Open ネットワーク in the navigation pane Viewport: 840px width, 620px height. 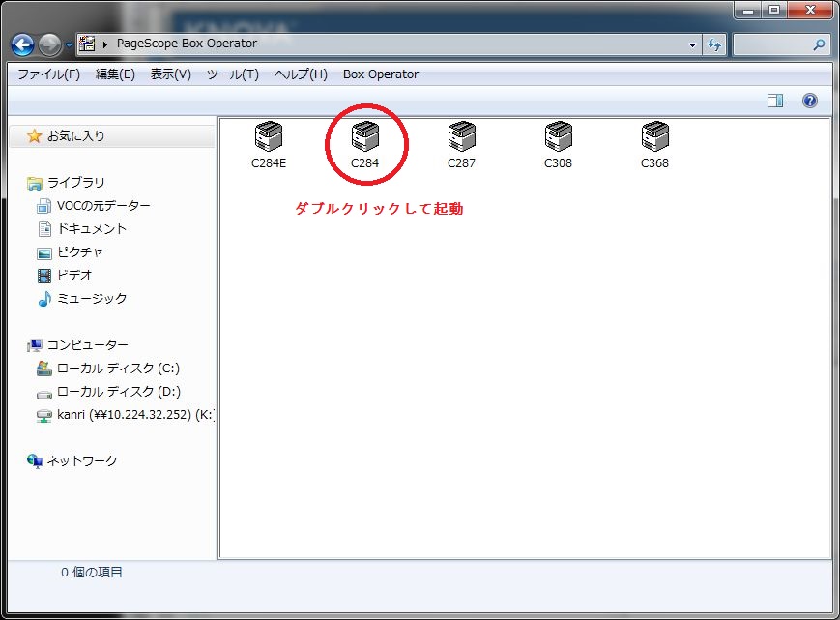pyautogui.click(x=82, y=460)
